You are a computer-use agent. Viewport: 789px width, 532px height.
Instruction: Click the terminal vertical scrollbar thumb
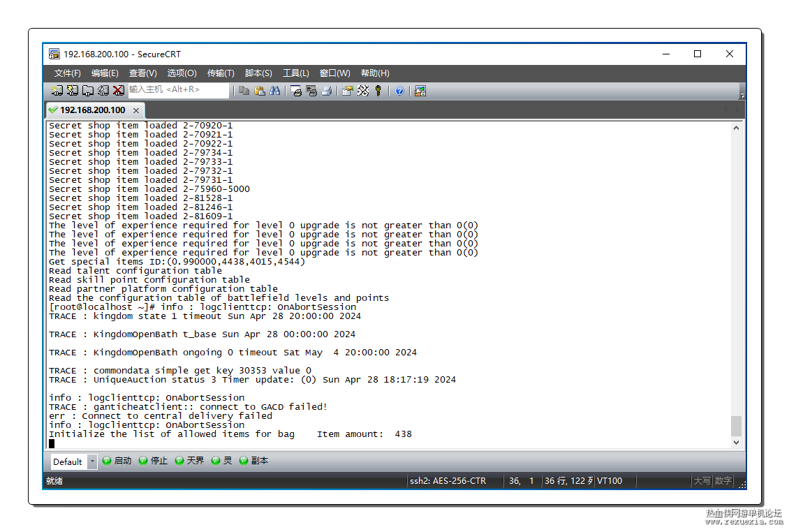pos(736,426)
